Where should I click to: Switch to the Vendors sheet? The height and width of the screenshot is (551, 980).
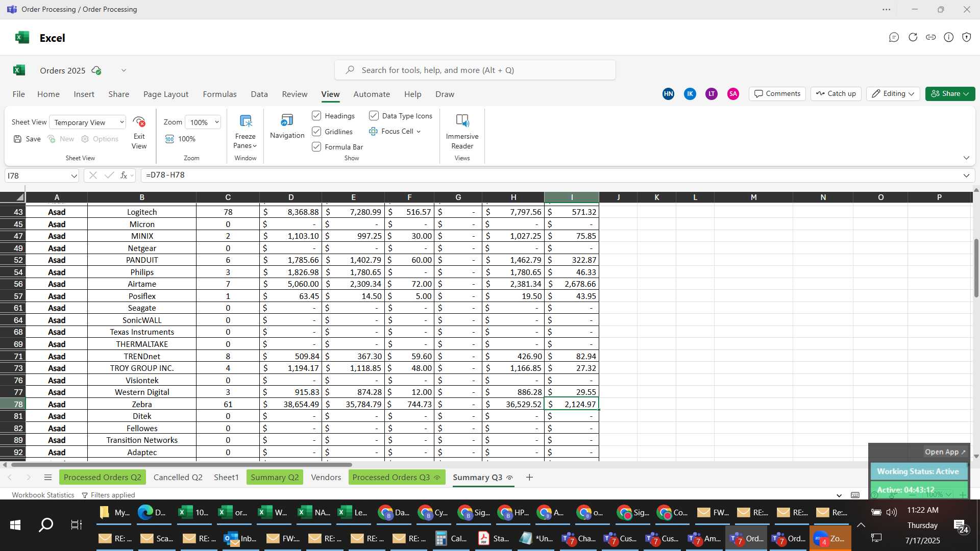(x=326, y=477)
